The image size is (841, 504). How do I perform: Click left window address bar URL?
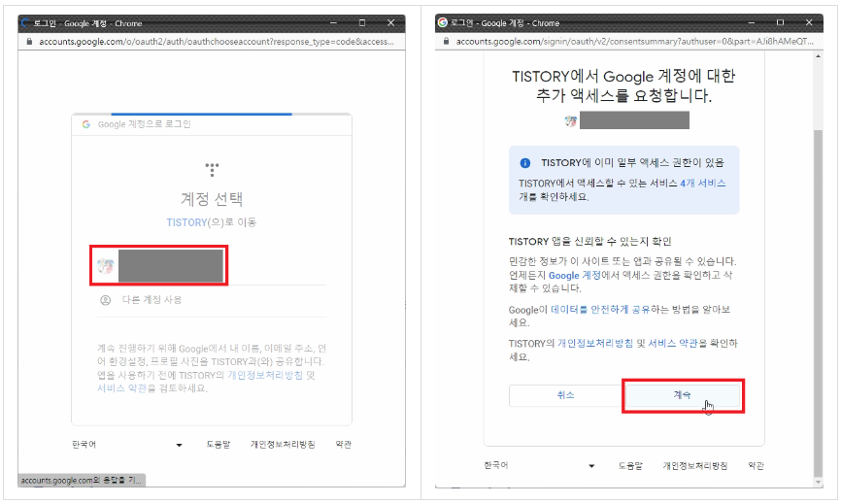pyautogui.click(x=217, y=42)
